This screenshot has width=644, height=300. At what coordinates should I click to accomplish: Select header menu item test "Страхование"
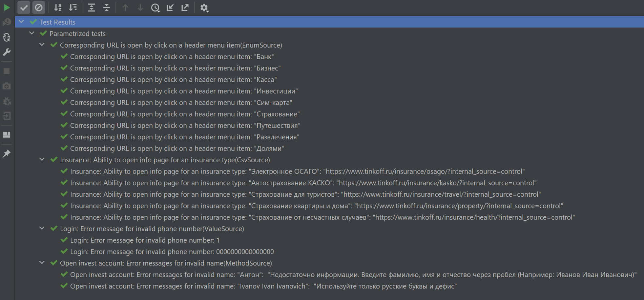coord(185,114)
